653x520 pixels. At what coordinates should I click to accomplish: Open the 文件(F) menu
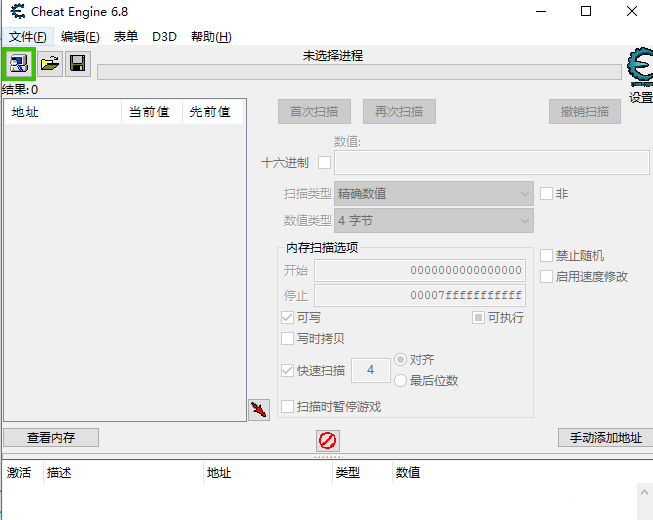[28, 37]
